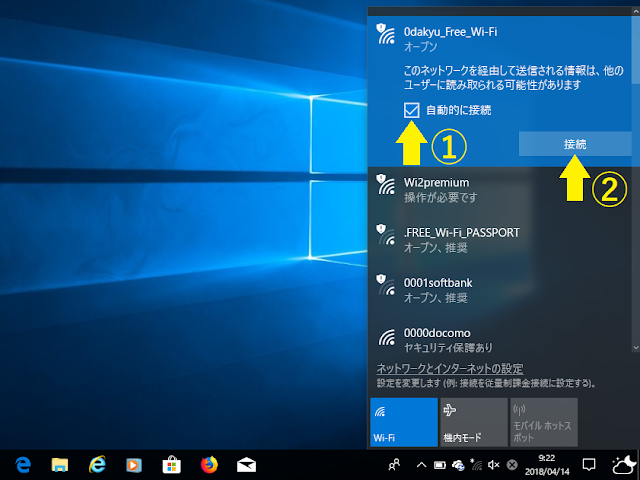Open the Mail app from the taskbar
The height and width of the screenshot is (480, 640).
pos(247,465)
